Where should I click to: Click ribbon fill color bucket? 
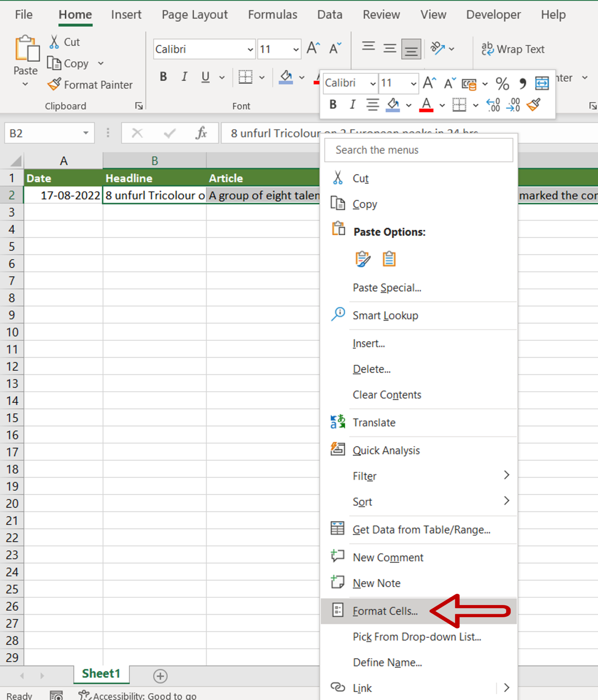click(x=286, y=77)
